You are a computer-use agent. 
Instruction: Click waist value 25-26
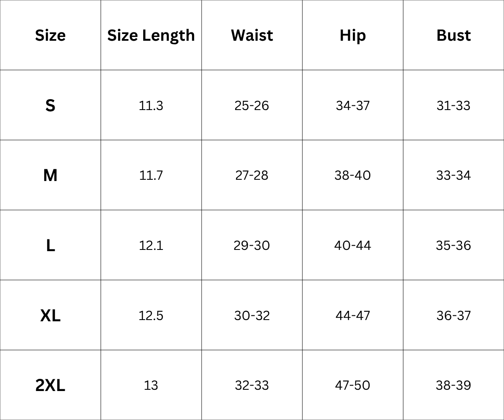252,105
